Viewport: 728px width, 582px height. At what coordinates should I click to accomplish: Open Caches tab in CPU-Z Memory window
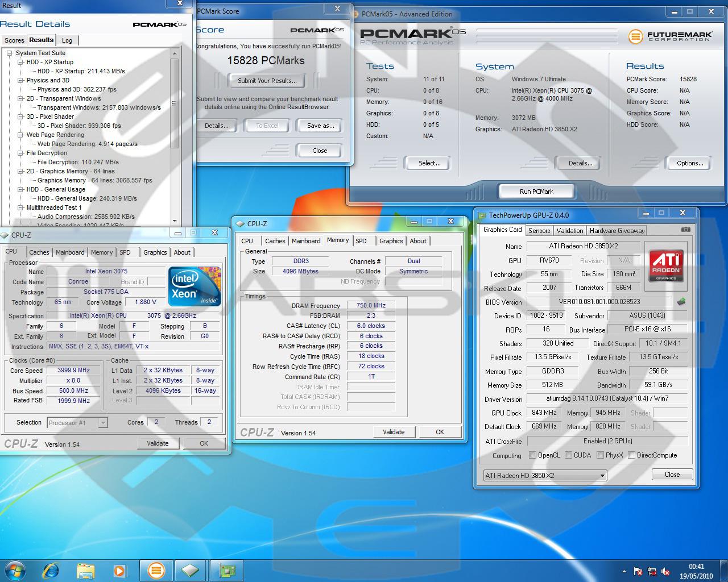click(275, 241)
